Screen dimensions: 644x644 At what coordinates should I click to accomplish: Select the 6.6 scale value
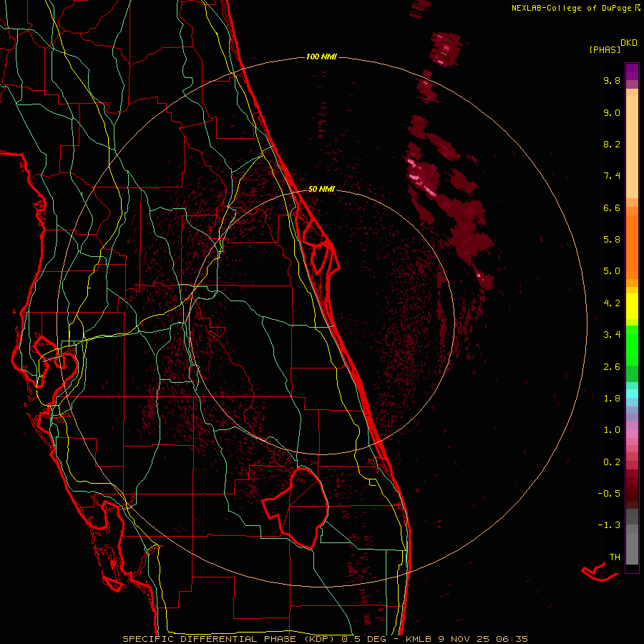[612, 208]
